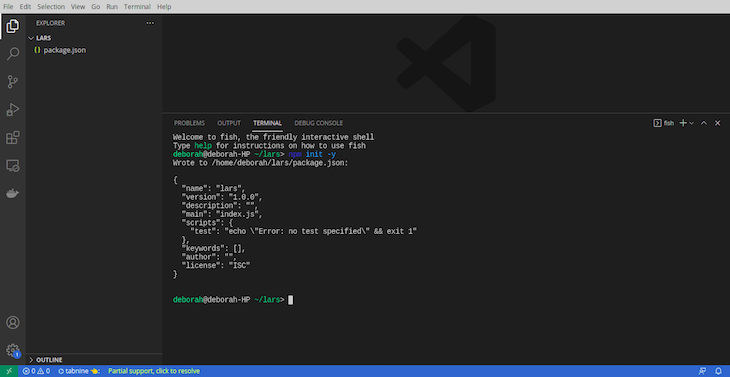This screenshot has width=730, height=377.
Task: Open the Accounts icon
Action: [x=13, y=323]
